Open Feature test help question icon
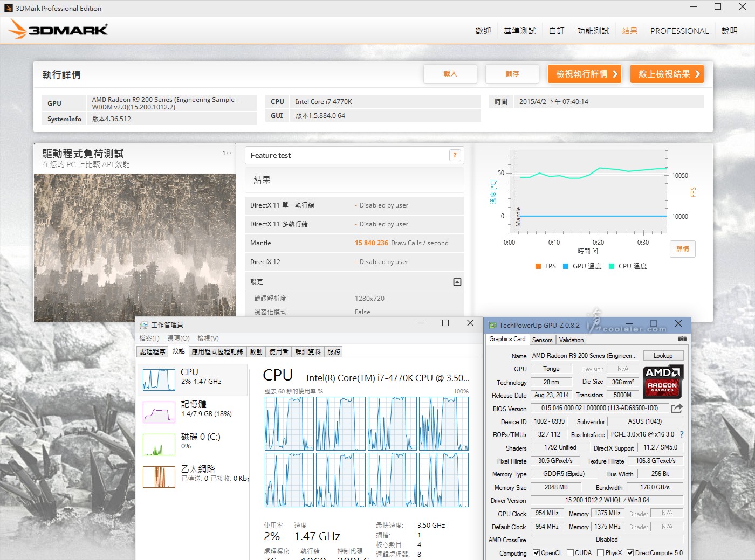This screenshot has width=755, height=560. [x=455, y=155]
